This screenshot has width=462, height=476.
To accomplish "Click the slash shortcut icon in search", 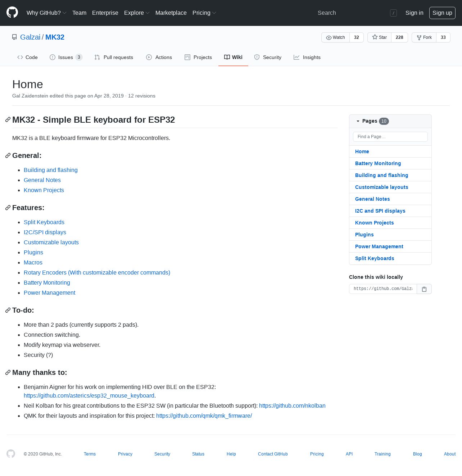I will [x=394, y=13].
